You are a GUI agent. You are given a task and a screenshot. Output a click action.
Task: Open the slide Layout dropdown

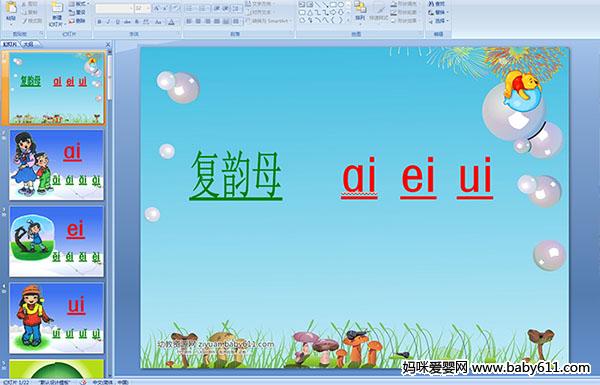tap(78, 4)
